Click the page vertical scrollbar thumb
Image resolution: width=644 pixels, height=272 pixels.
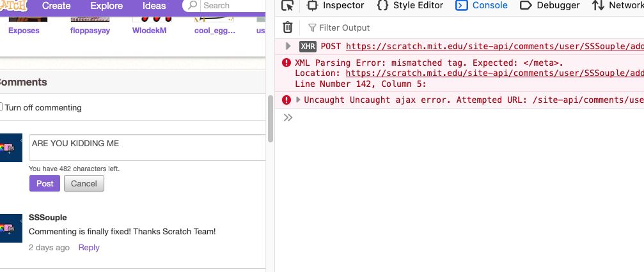[x=271, y=119]
